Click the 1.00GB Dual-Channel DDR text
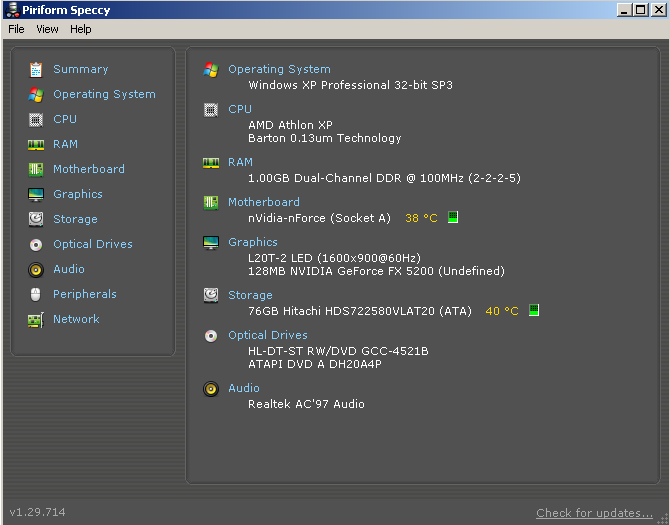670x525 pixels. (385, 178)
